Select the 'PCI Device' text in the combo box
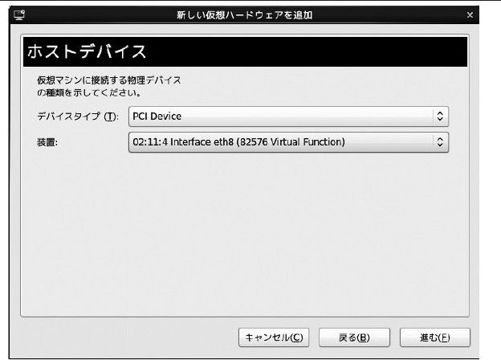Viewport: 501px width, 364px height. (x=157, y=116)
